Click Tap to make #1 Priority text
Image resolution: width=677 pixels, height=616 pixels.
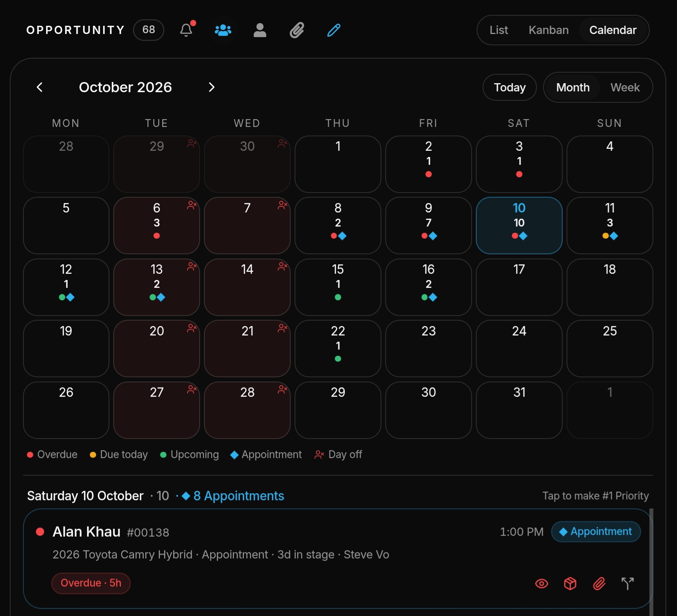(x=595, y=496)
